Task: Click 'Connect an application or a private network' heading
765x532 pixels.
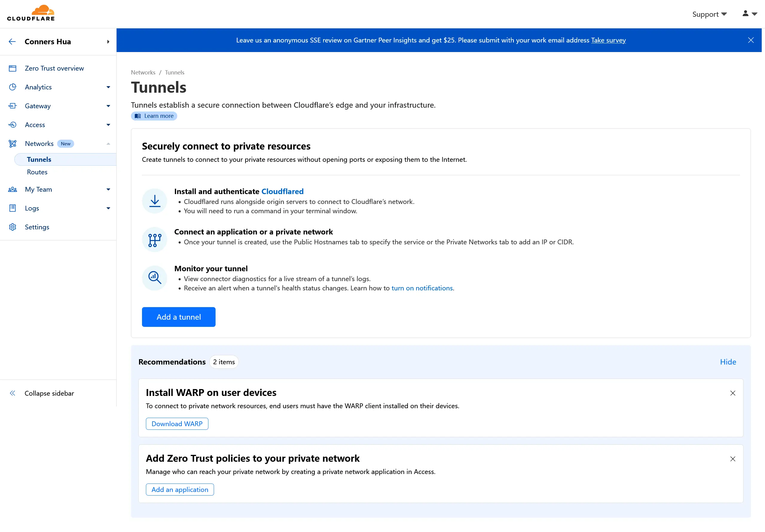Action: click(254, 232)
